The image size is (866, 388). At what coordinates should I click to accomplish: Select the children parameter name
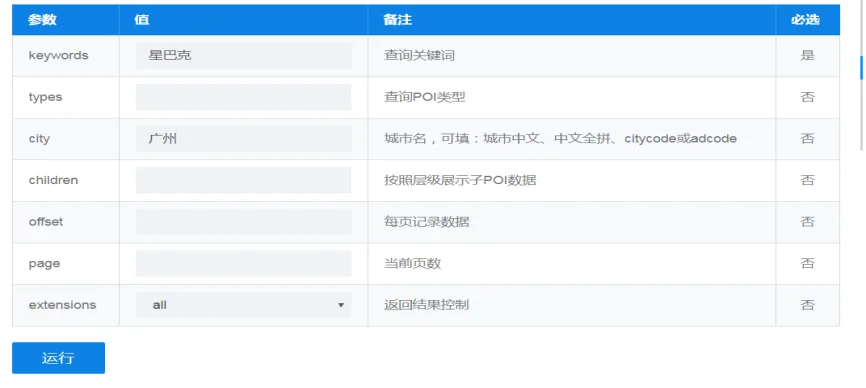tap(53, 180)
